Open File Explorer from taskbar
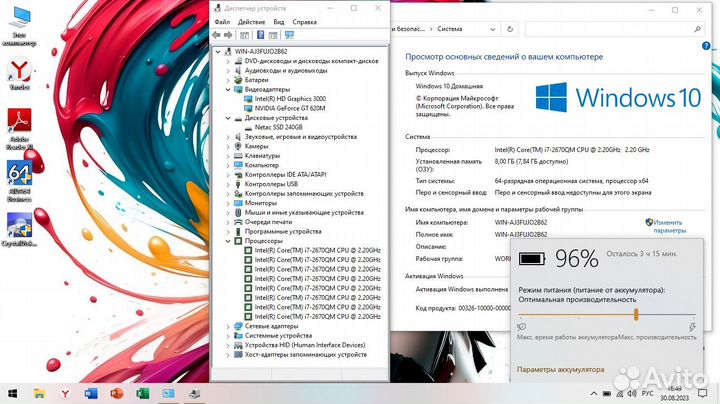 [39, 394]
